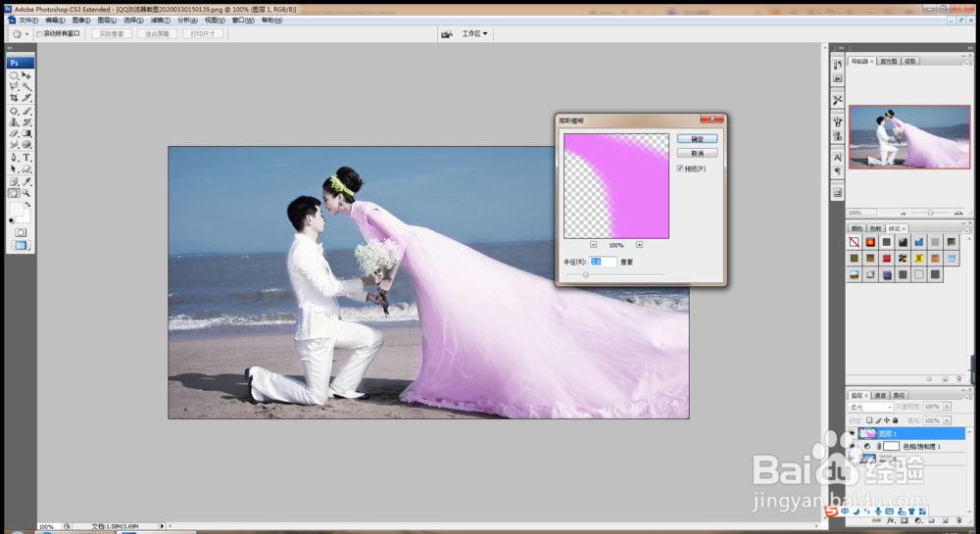The width and height of the screenshot is (980, 534).
Task: Select the Healing Brush tool
Action: [14, 111]
